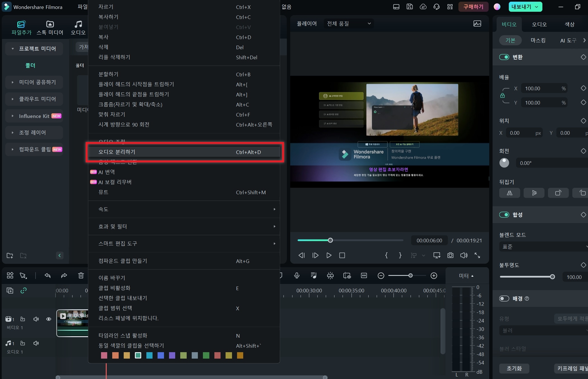
Task: Switch to the 오디오 properties tab
Action: tap(539, 24)
